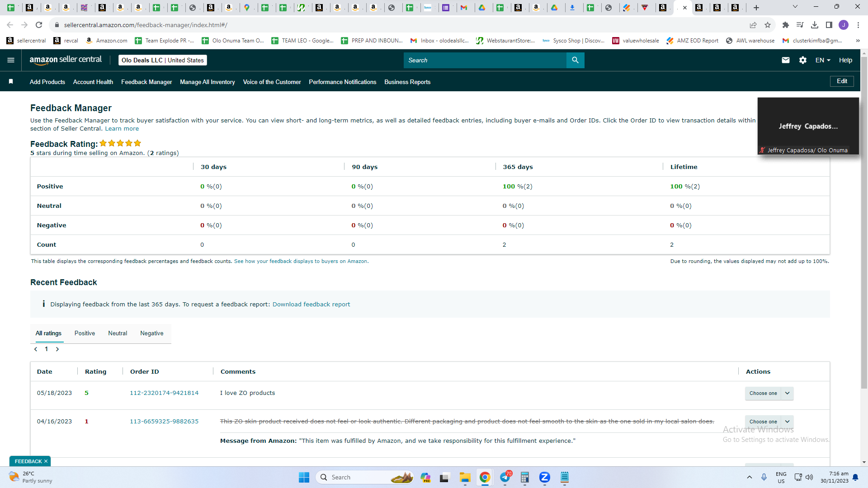This screenshot has width=868, height=488.
Task: Switch to the Negative feedback tab
Action: tap(152, 333)
